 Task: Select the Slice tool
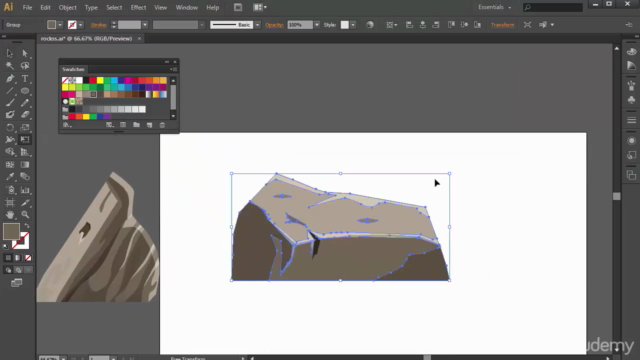coord(25,202)
